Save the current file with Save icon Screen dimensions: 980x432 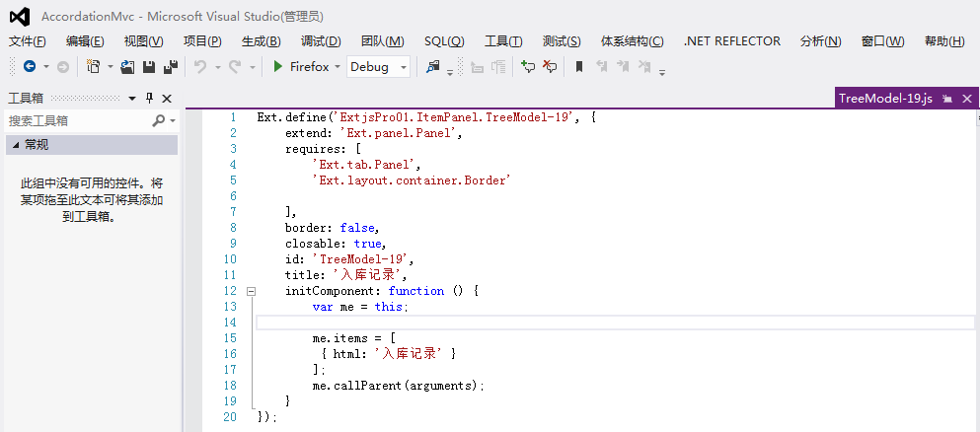(x=149, y=67)
